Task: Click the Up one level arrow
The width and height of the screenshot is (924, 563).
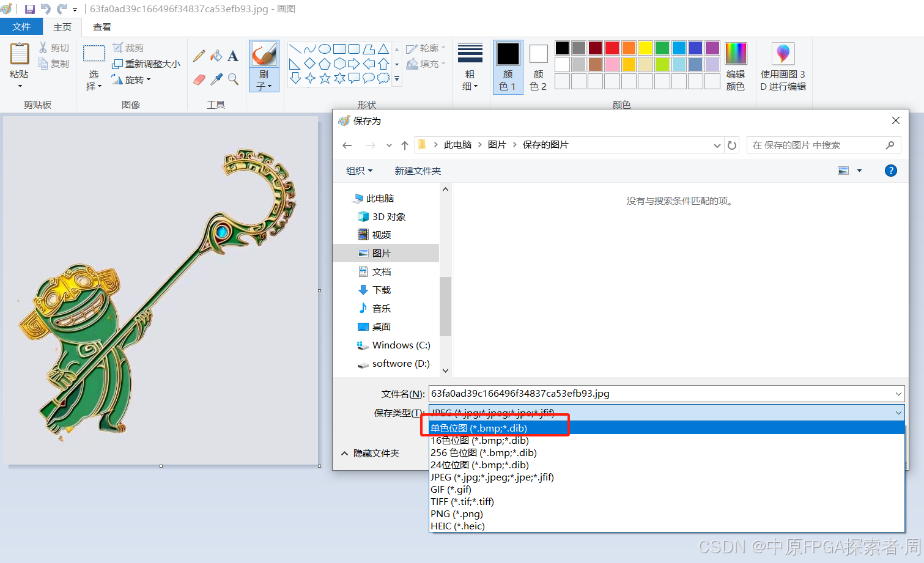Action: pyautogui.click(x=405, y=145)
